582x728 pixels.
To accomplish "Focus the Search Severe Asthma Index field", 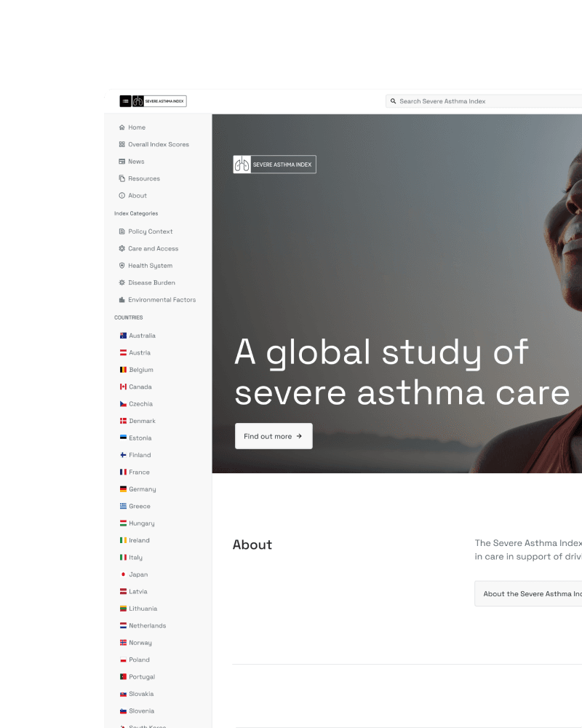I will tap(484, 101).
